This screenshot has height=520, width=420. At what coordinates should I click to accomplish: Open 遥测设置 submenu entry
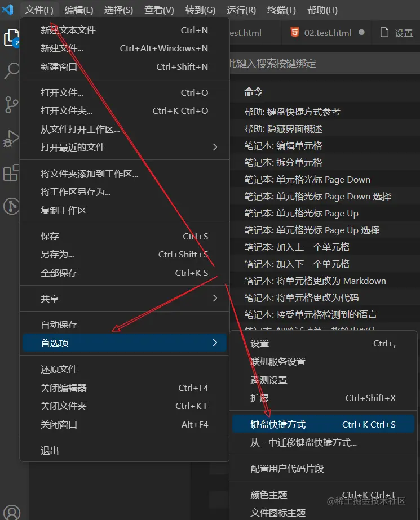pos(323,380)
